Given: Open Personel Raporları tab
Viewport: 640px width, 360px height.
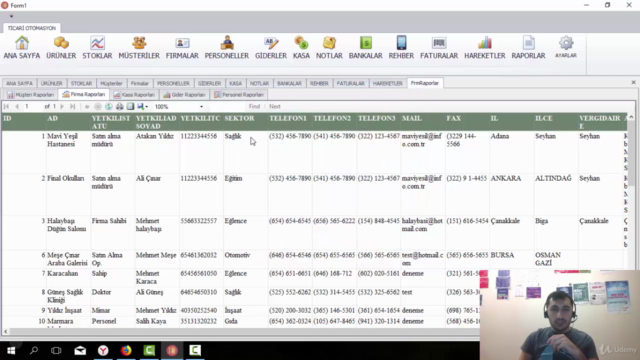Looking at the screenshot, I should pyautogui.click(x=239, y=95).
